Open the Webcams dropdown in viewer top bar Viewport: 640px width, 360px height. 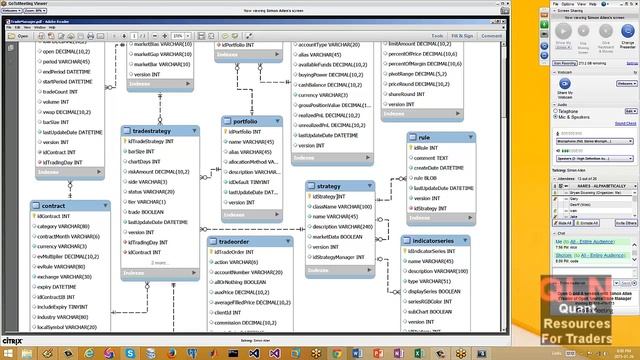click(11, 11)
